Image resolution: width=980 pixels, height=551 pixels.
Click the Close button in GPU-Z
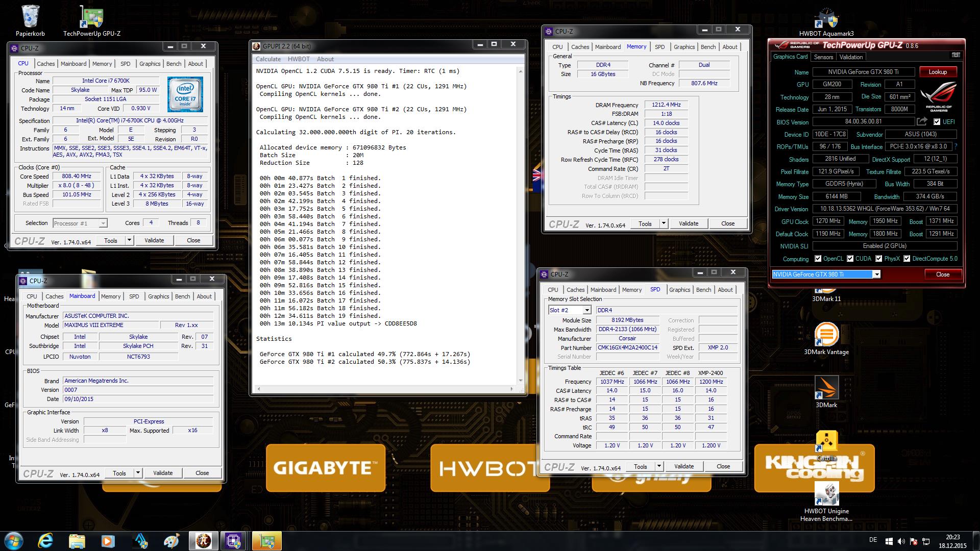click(943, 274)
